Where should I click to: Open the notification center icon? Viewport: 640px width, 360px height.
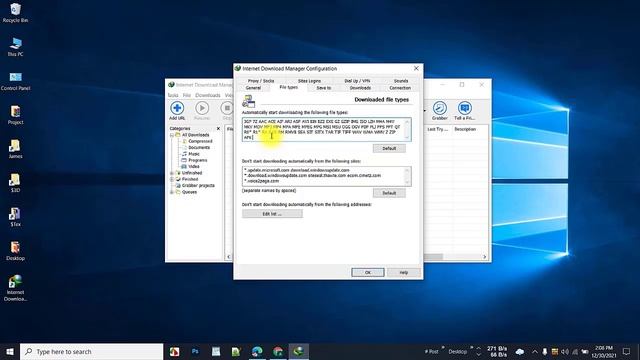[x=627, y=351]
